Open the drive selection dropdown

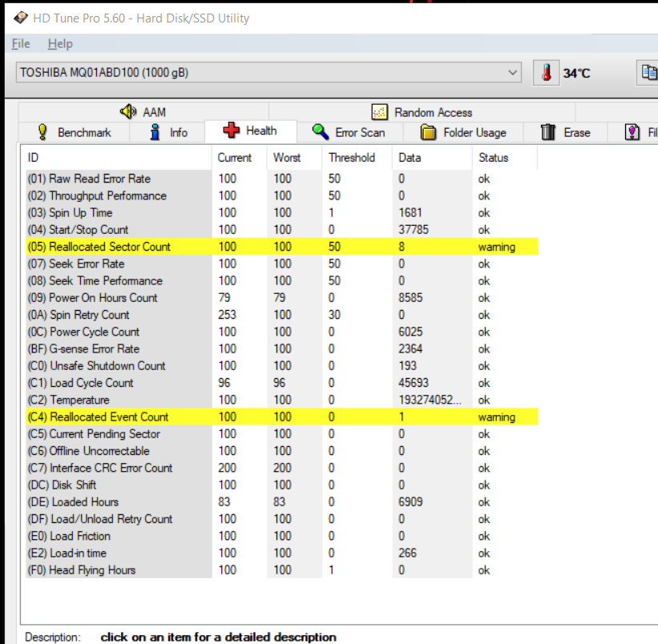pos(268,73)
